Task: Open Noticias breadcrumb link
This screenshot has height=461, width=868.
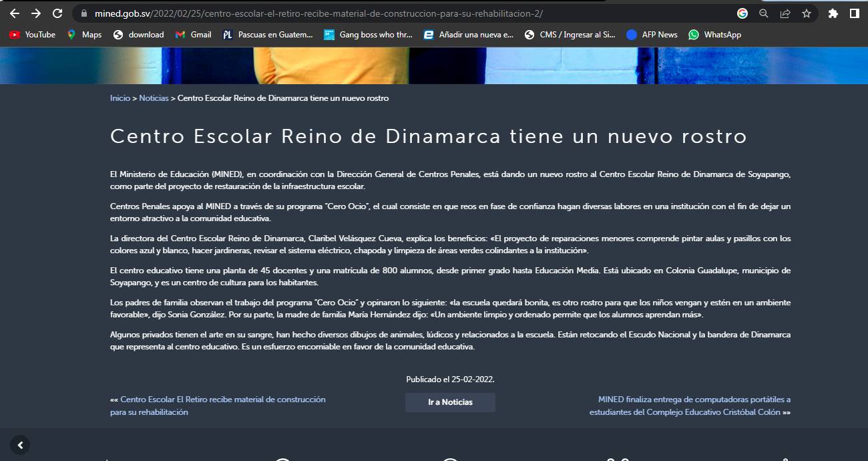Action: tap(154, 98)
